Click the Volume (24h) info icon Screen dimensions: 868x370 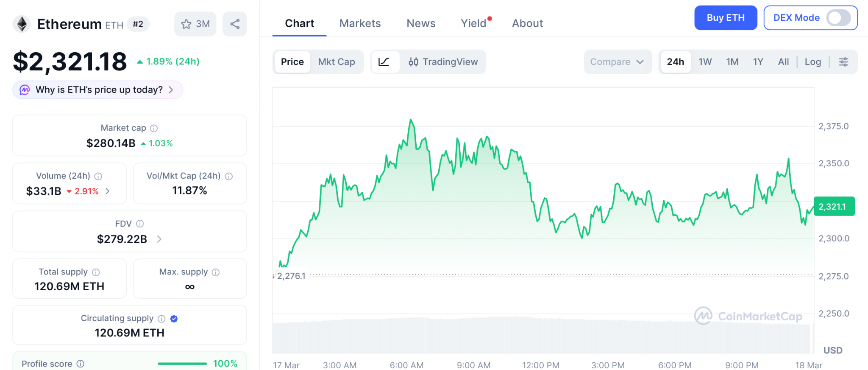(98, 176)
